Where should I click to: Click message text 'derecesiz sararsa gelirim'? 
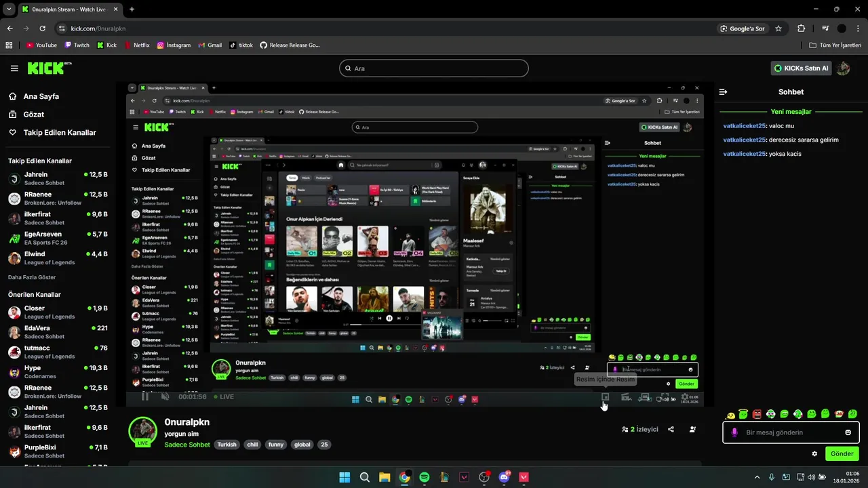pos(804,140)
